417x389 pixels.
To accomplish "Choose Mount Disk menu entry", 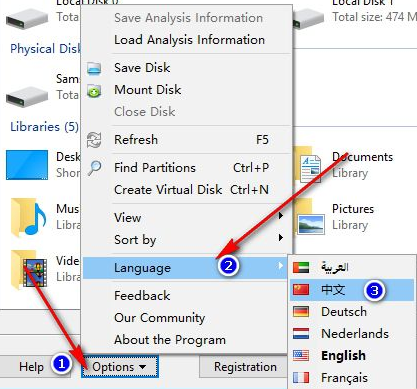I will coord(187,90).
